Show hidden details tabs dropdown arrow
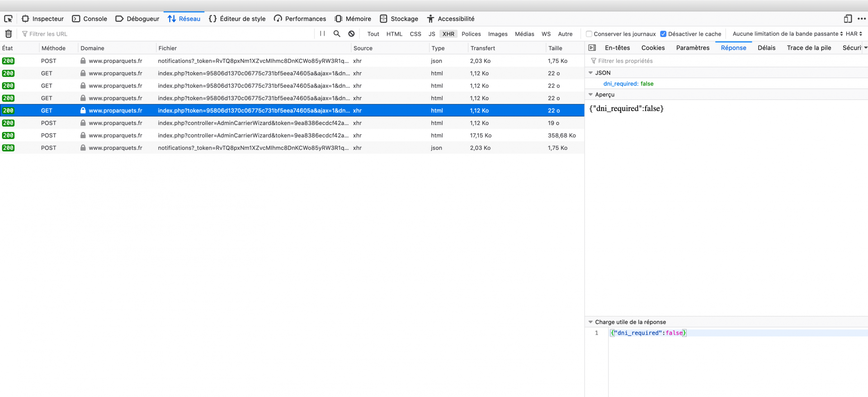The width and height of the screenshot is (868, 397). click(x=865, y=48)
